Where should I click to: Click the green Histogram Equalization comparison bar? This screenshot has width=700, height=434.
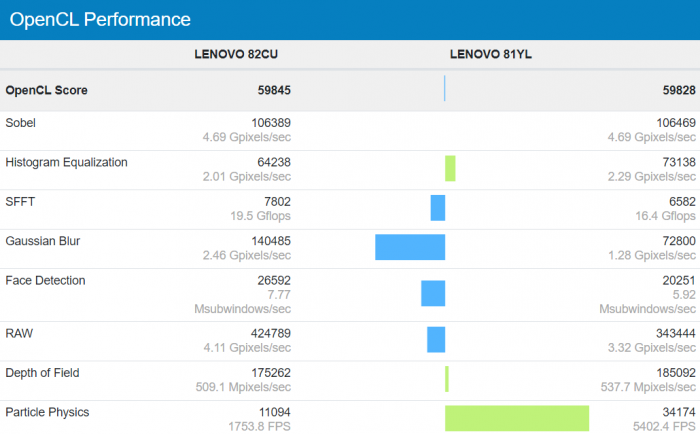450,168
